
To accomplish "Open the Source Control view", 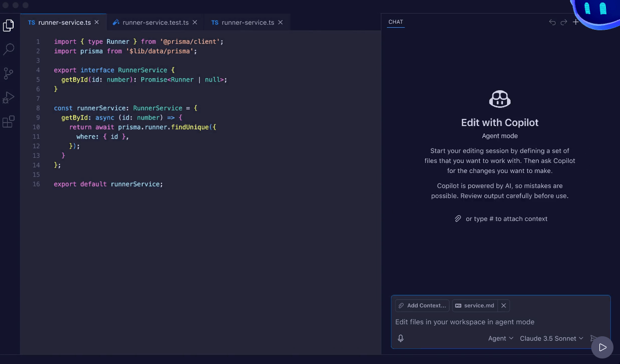I will pyautogui.click(x=8, y=73).
